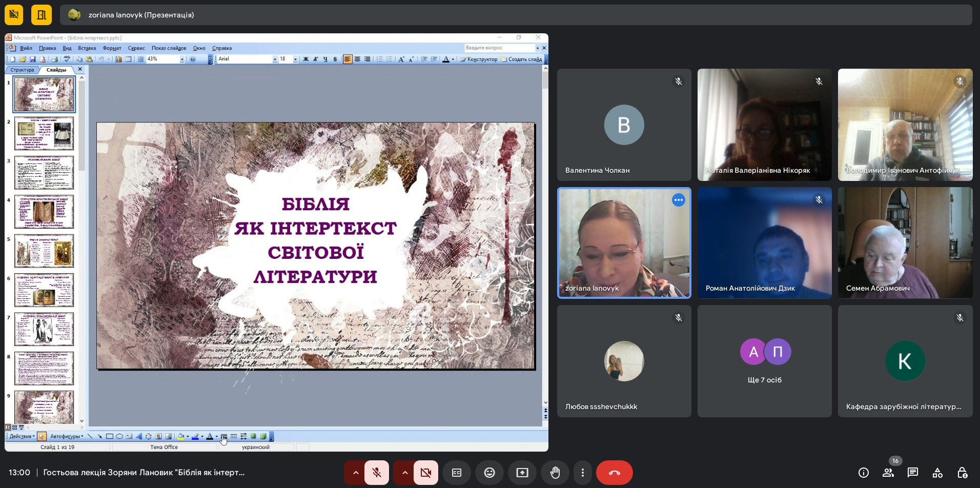980x488 pixels.
Task: Expand audio settings arrow beside microphone
Action: tap(355, 473)
